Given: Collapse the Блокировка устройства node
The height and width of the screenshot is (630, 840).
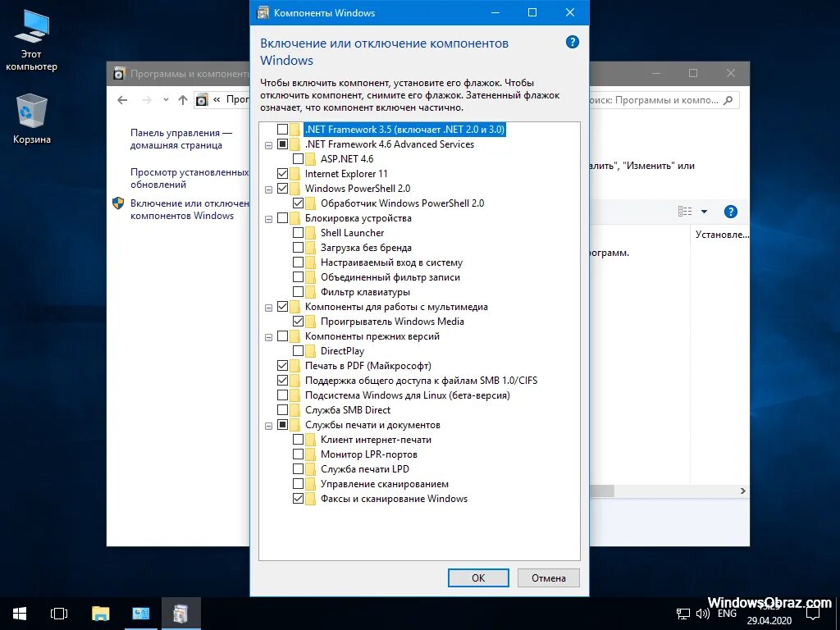Looking at the screenshot, I should point(269,219).
